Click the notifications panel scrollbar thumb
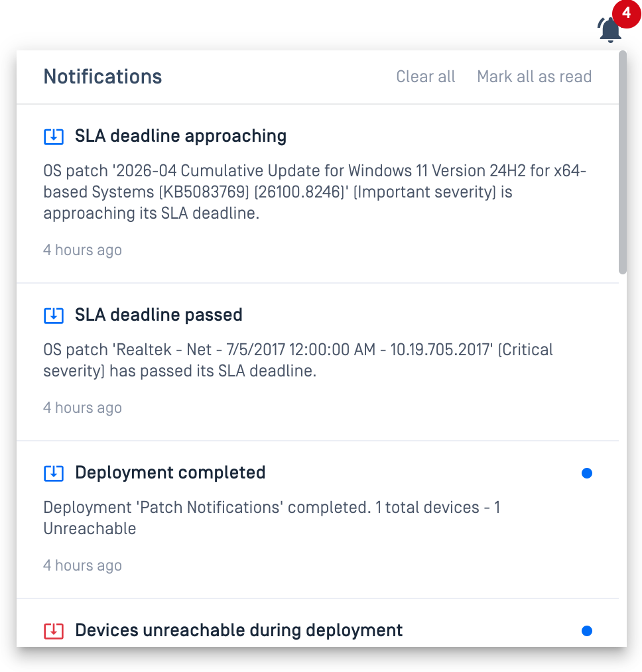 coord(623,162)
